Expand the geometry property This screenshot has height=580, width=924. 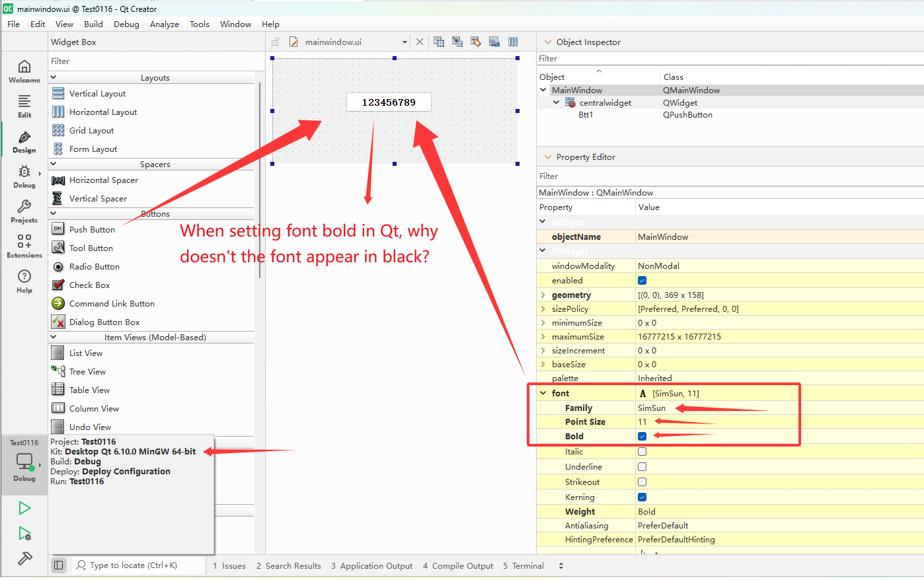[543, 295]
